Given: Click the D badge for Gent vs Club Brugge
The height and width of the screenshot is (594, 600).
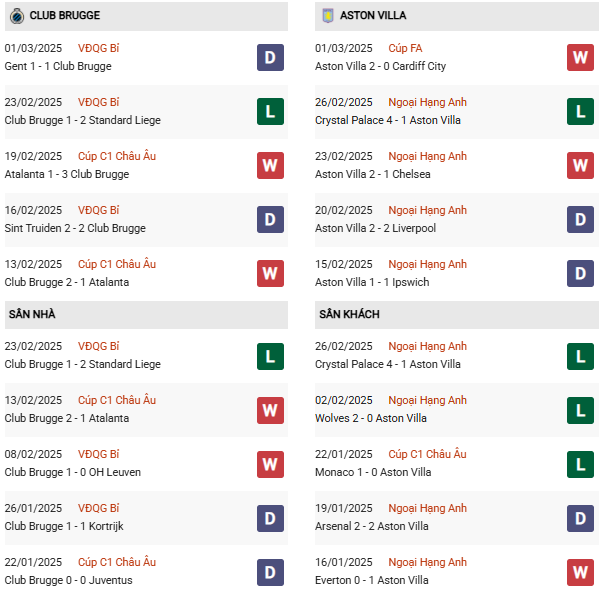Looking at the screenshot, I should (x=270, y=57).
